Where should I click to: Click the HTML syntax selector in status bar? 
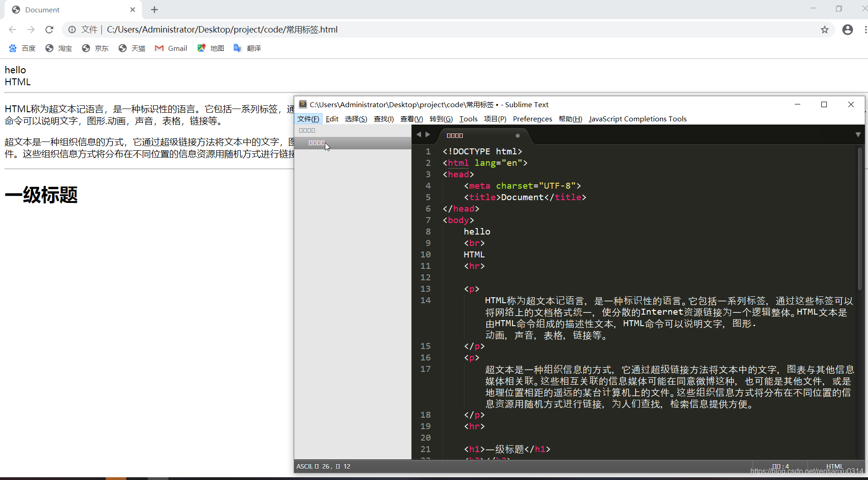[835, 466]
